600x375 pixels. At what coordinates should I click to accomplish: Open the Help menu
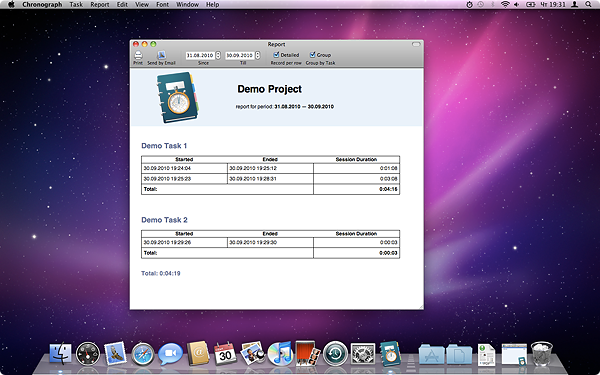tap(213, 5)
